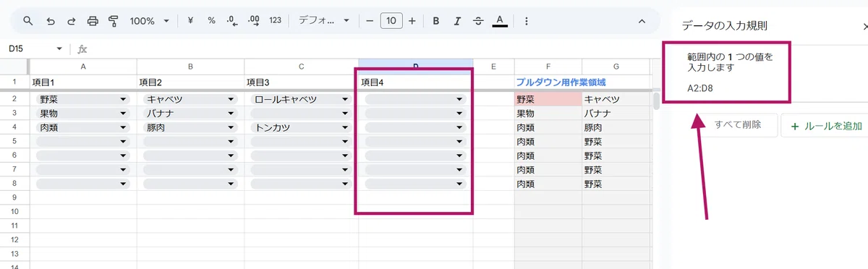Select row 13 header
The image size is (868, 269).
[14, 255]
